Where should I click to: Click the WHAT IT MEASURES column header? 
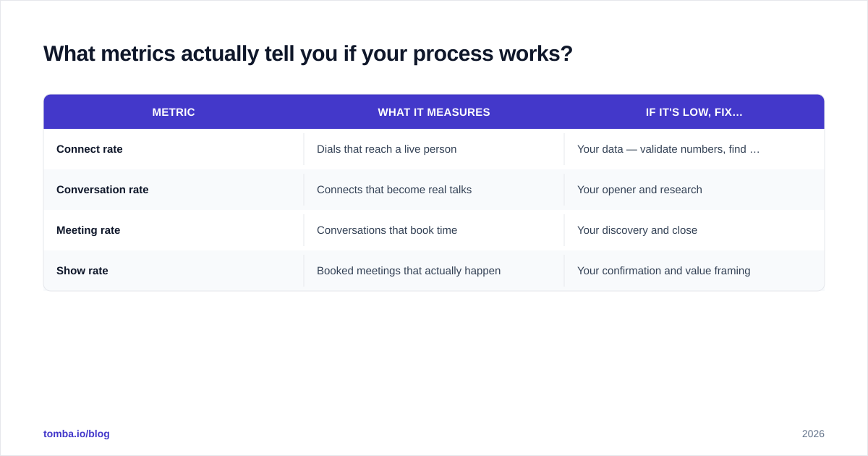[434, 112]
